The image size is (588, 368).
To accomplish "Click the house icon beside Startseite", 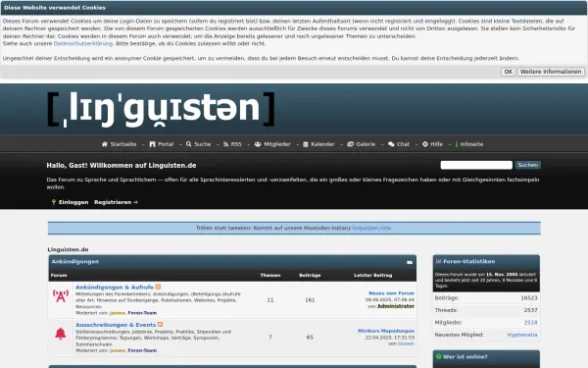I will click(105, 144).
